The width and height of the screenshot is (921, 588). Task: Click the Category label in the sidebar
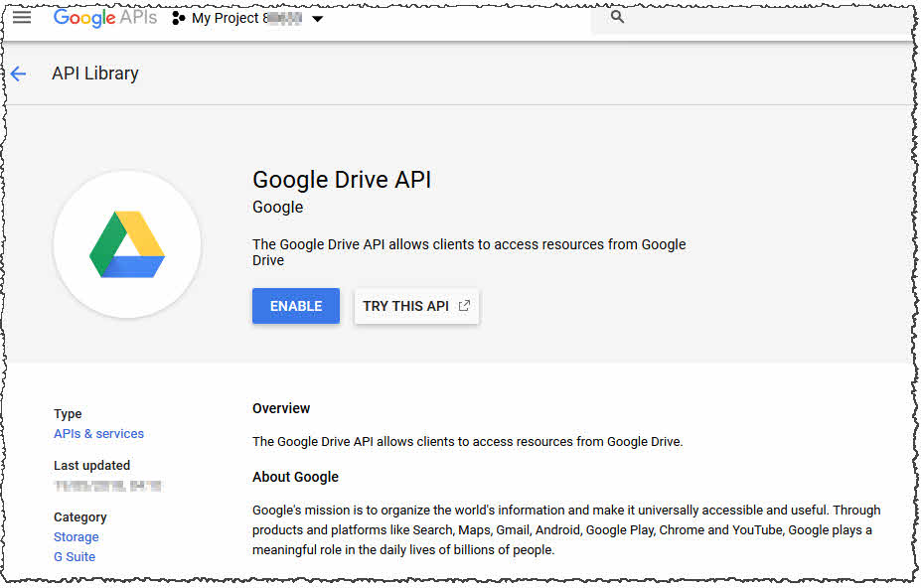(80, 516)
